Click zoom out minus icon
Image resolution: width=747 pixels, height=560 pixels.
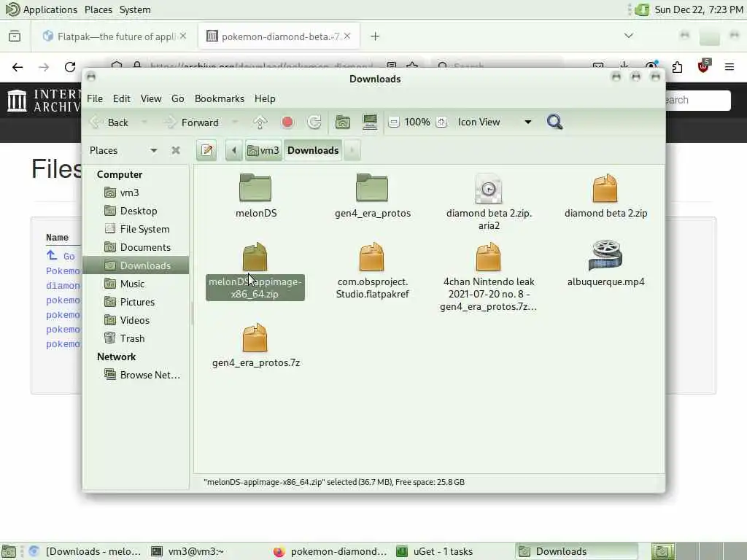pos(393,122)
